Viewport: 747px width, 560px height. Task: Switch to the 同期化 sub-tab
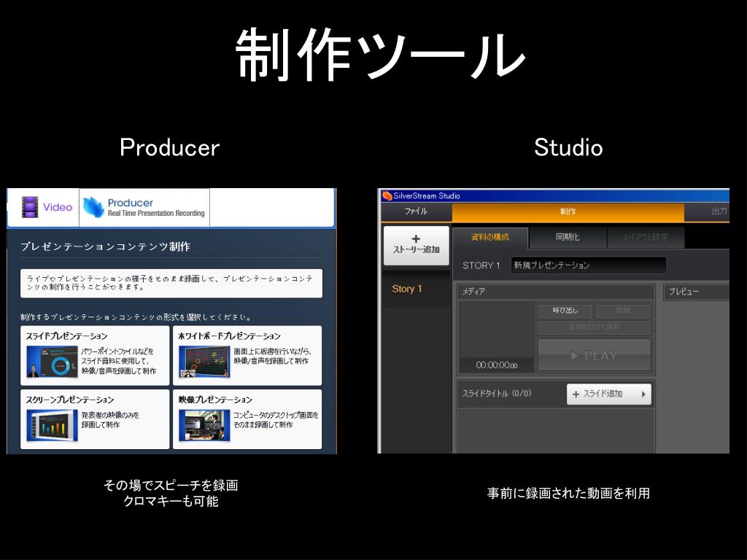pos(568,238)
